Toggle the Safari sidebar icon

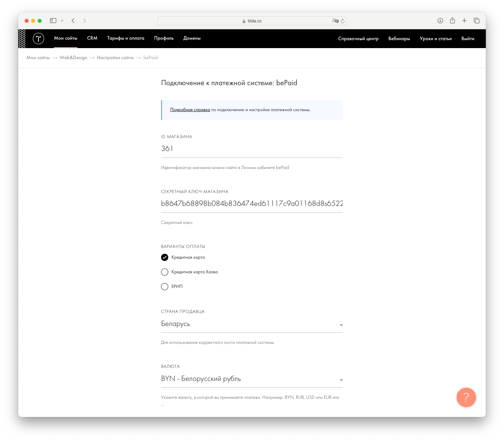pos(53,20)
